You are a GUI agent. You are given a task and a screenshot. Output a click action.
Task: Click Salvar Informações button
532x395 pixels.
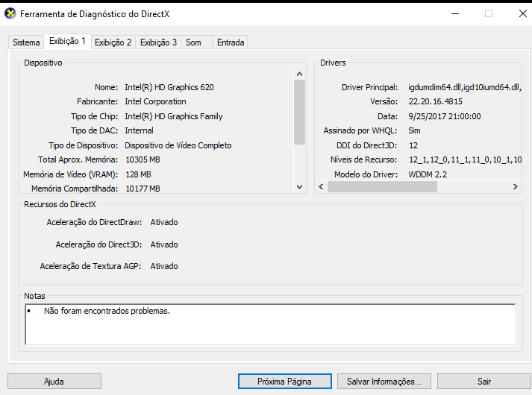(x=384, y=381)
